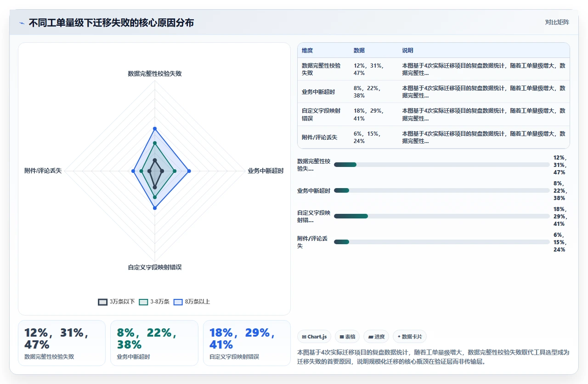
Task: Toggle the 8万条以上 legend swatch
Action: 178,302
